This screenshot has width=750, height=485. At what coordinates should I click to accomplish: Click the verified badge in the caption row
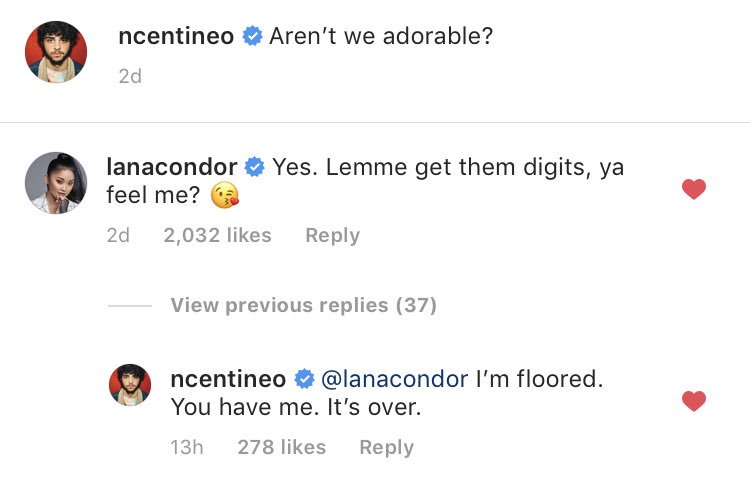pyautogui.click(x=253, y=37)
